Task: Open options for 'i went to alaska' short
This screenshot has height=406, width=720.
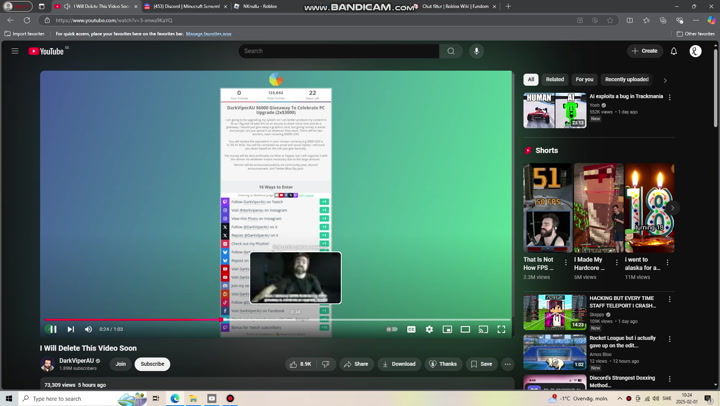Action: click(x=667, y=263)
